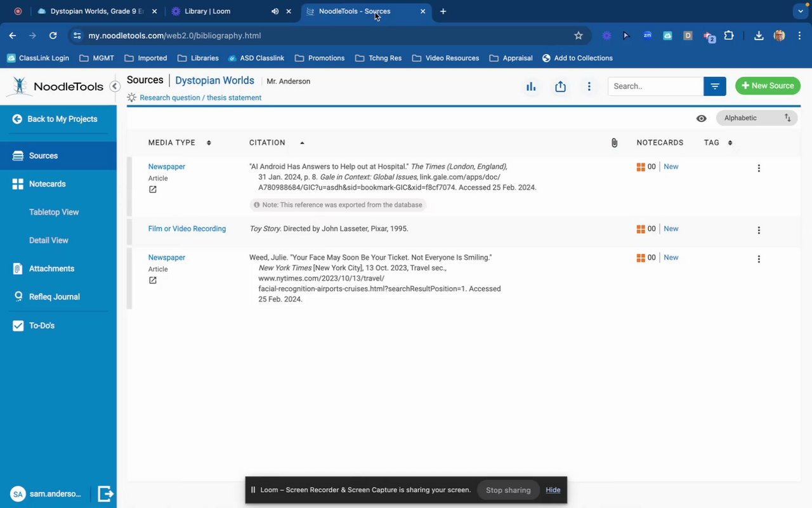Open the Notecards sidebar section
812x508 pixels.
tap(47, 184)
